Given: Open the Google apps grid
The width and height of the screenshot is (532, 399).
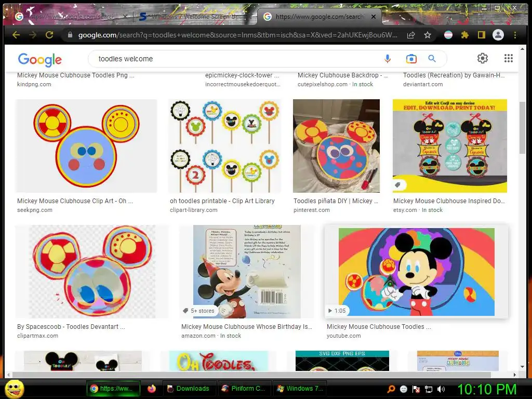Looking at the screenshot, I should [508, 58].
